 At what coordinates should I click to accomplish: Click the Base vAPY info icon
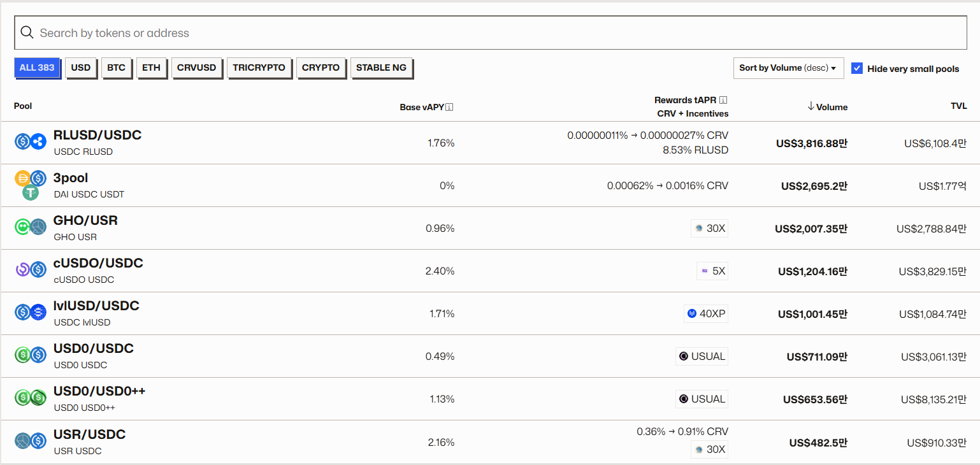pyautogui.click(x=449, y=107)
